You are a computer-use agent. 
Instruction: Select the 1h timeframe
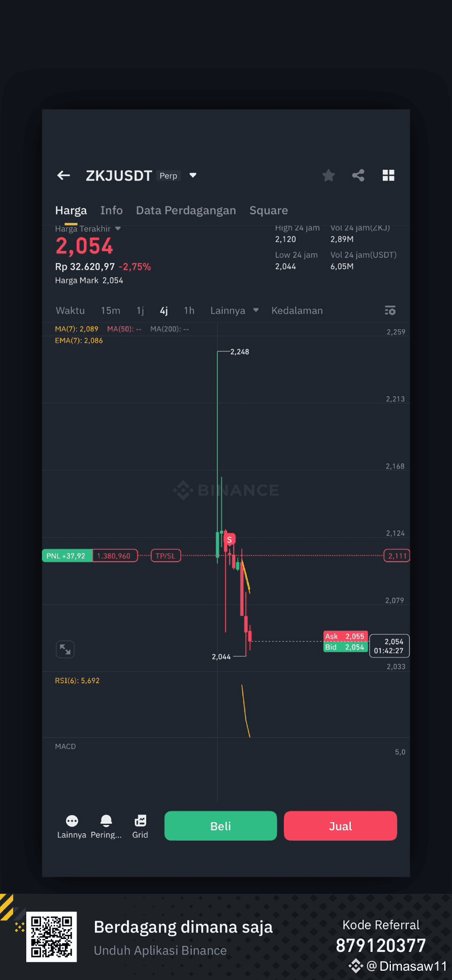[x=189, y=311]
